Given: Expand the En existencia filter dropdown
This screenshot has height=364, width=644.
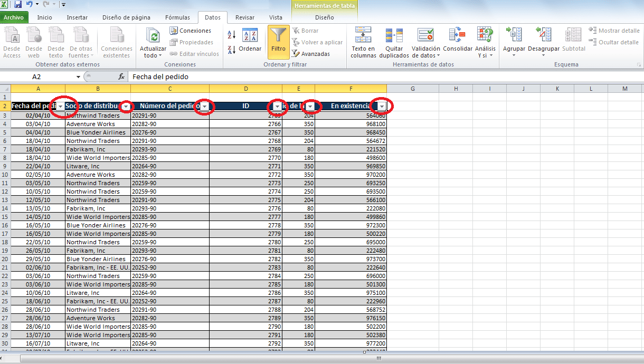Looking at the screenshot, I should coord(382,107).
